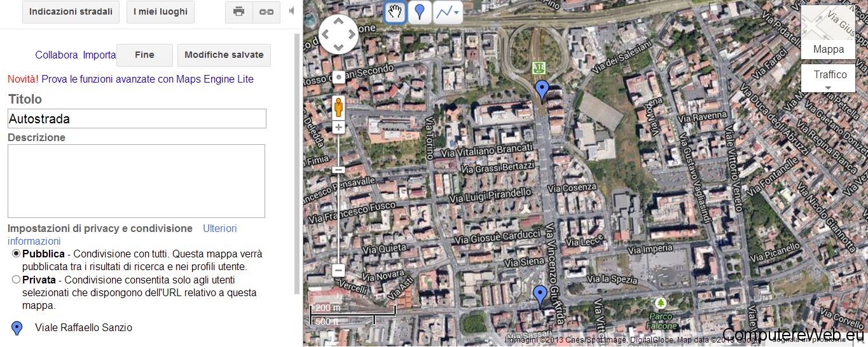This screenshot has width=868, height=347.
Task: Click the Via la Spezia label
Action: pyautogui.click(x=612, y=278)
